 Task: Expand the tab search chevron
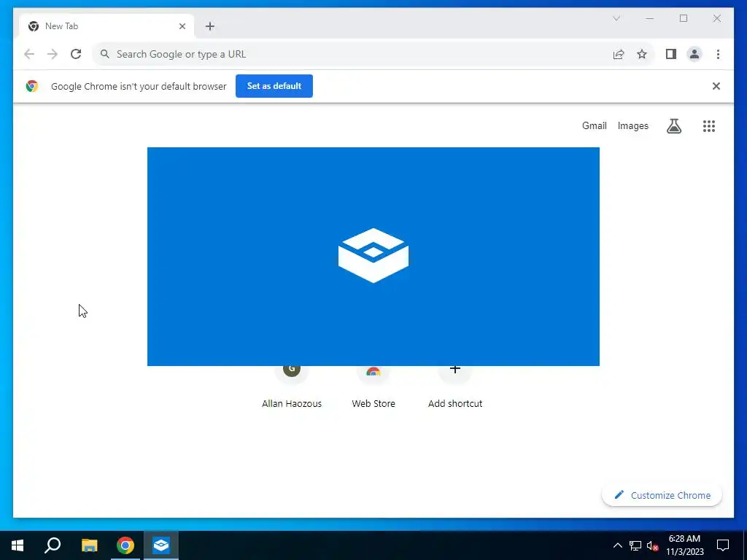point(616,18)
